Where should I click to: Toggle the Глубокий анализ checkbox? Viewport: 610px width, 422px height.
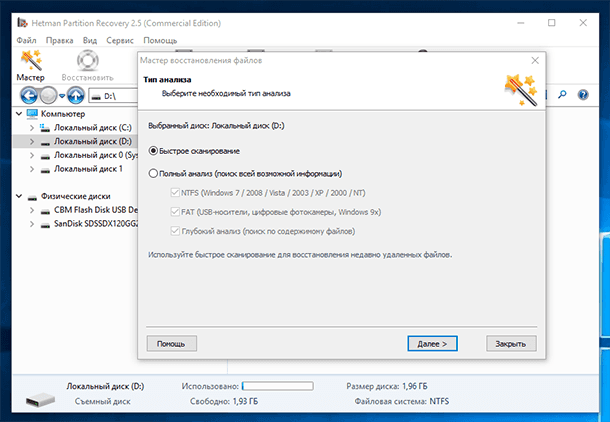tap(175, 231)
